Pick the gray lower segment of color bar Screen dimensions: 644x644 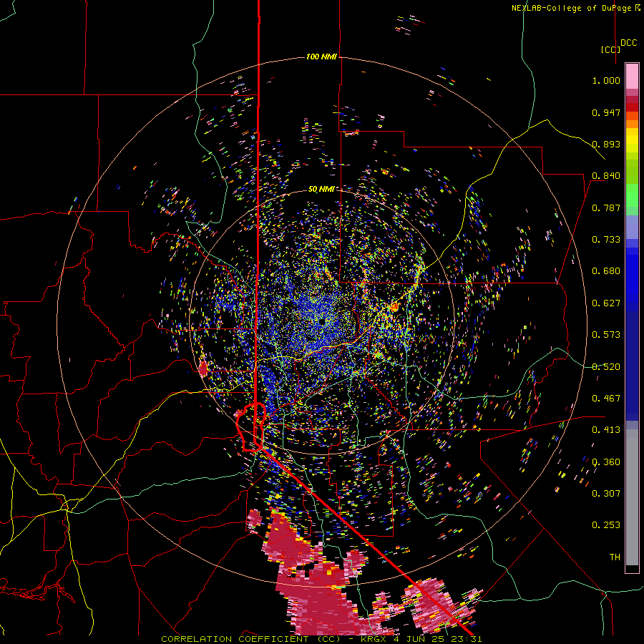(x=632, y=497)
